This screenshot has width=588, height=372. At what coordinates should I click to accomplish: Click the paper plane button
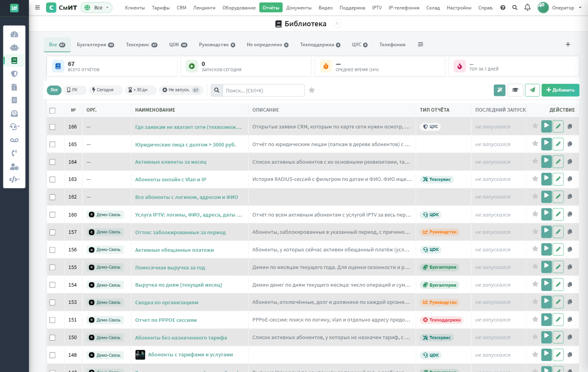[532, 90]
